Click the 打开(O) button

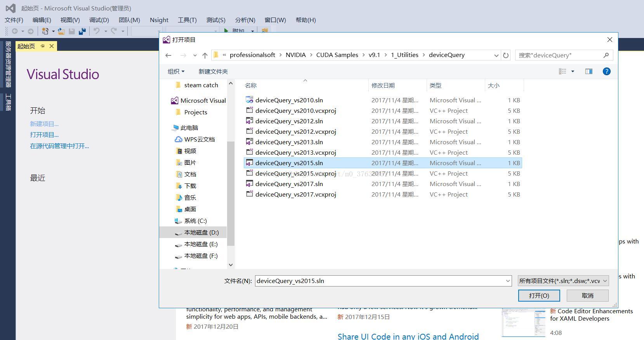coord(539,295)
